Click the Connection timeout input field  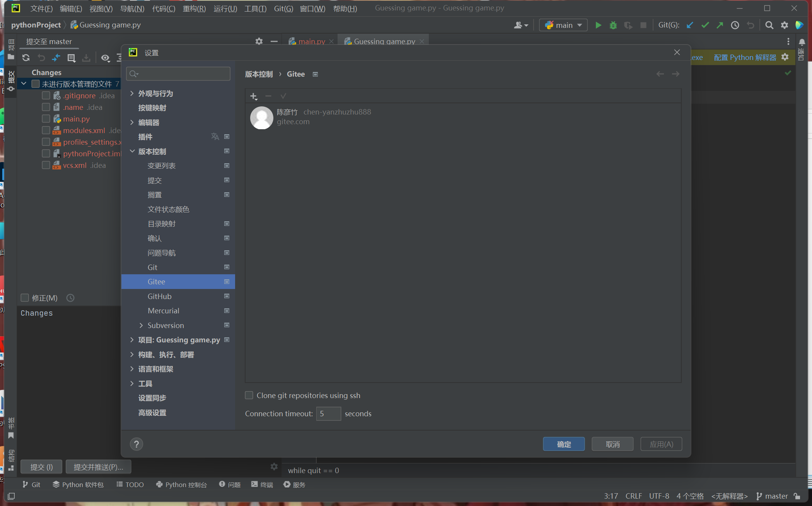(x=328, y=414)
